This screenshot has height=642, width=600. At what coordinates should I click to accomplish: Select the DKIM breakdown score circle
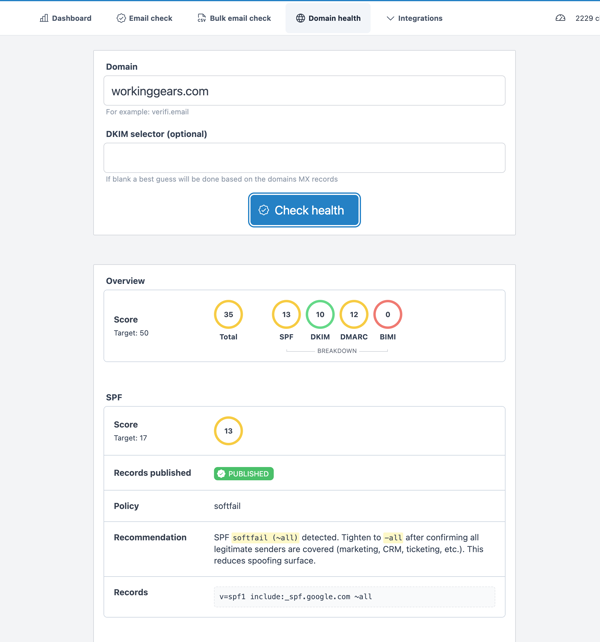pos(320,314)
